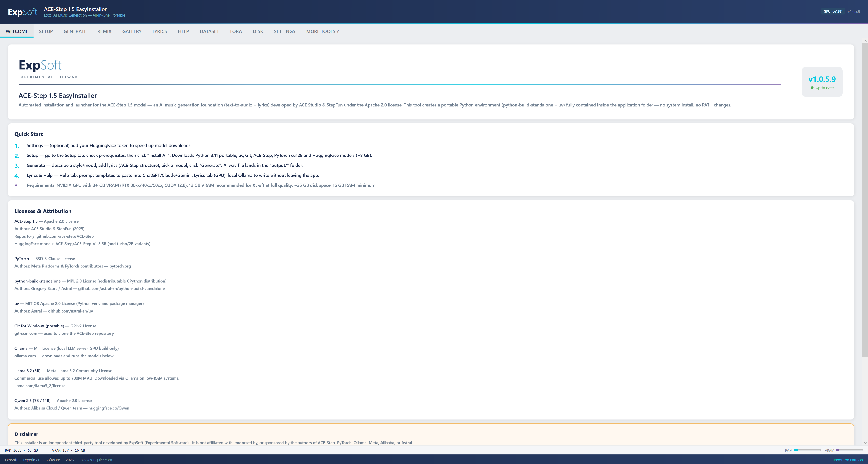Click the vertical scrollbar thumb
Viewport: 868px width, 464px height.
[865, 200]
